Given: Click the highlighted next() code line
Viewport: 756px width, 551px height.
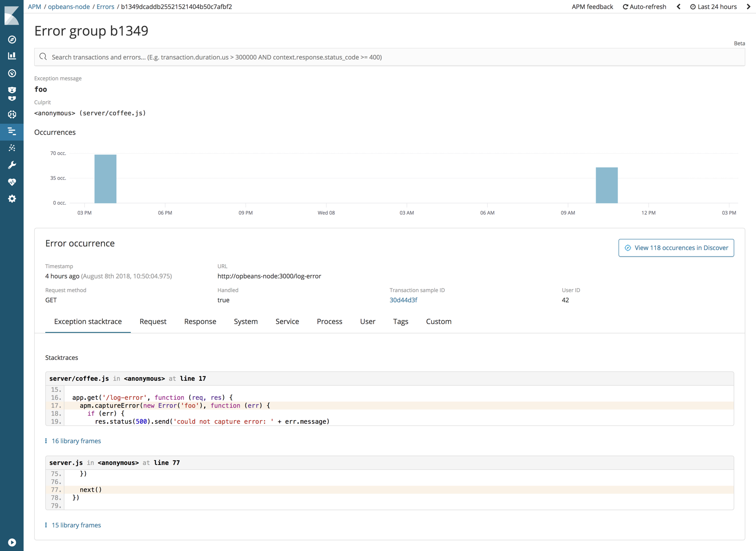Looking at the screenshot, I should (390, 490).
